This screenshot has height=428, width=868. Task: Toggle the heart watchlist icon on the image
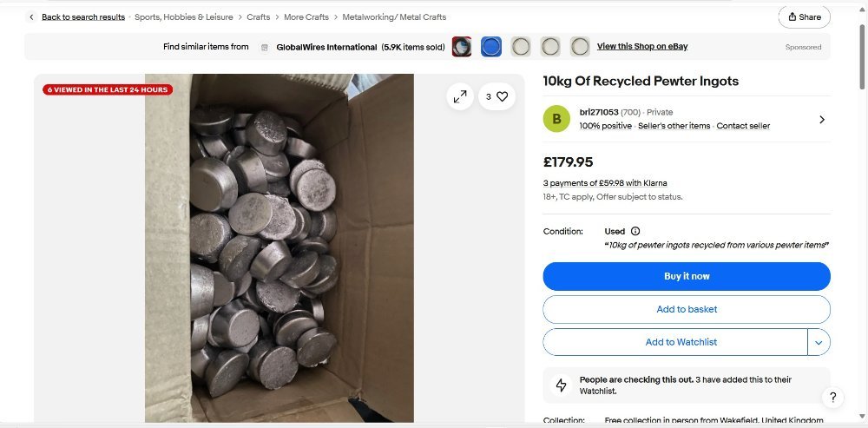coord(502,96)
